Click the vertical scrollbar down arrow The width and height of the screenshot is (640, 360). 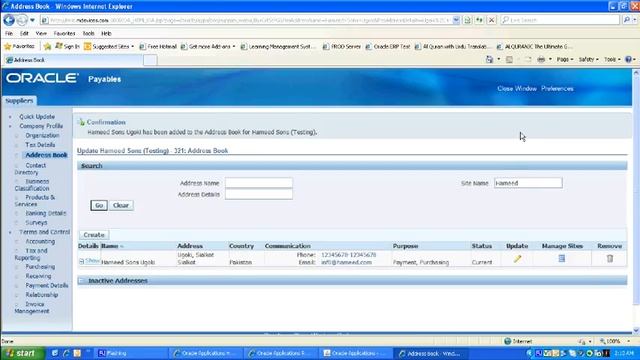click(x=636, y=330)
